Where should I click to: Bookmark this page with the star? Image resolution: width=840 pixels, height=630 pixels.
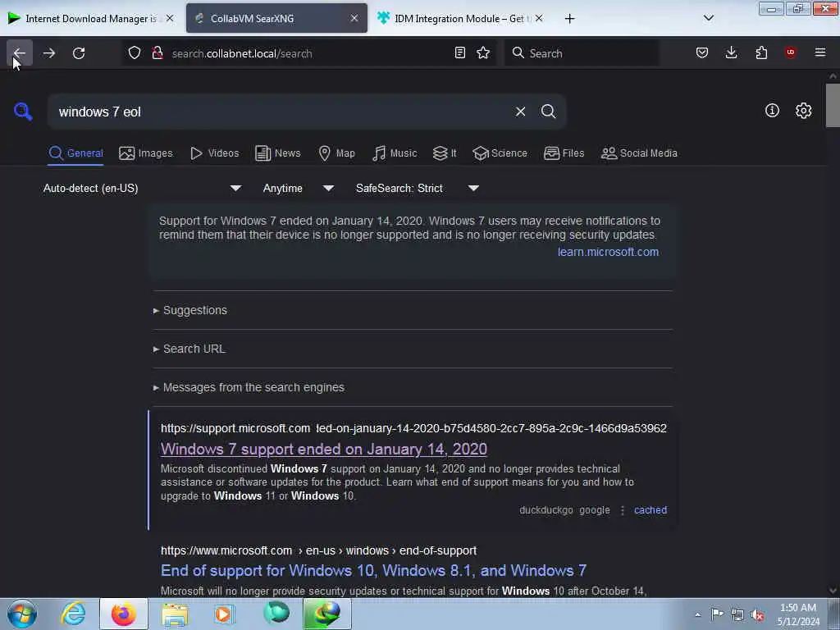coord(483,53)
